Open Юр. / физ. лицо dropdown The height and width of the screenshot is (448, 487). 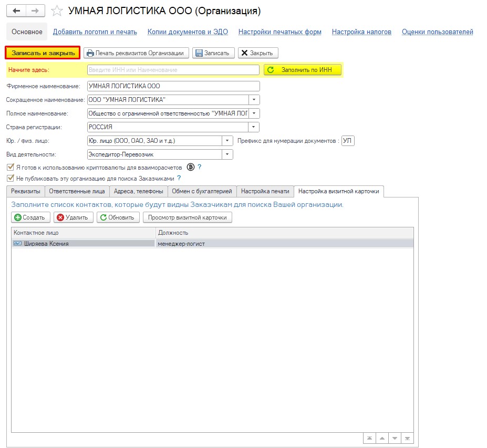coord(227,141)
